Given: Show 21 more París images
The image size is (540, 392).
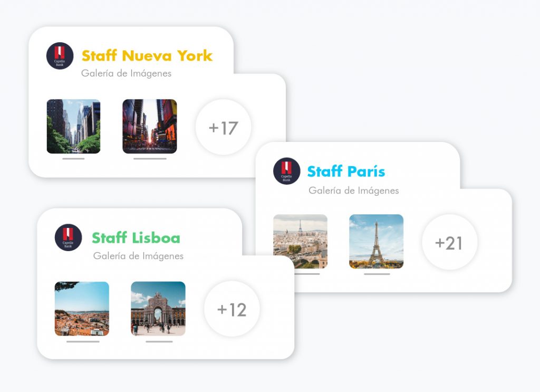Looking at the screenshot, I should (x=450, y=243).
